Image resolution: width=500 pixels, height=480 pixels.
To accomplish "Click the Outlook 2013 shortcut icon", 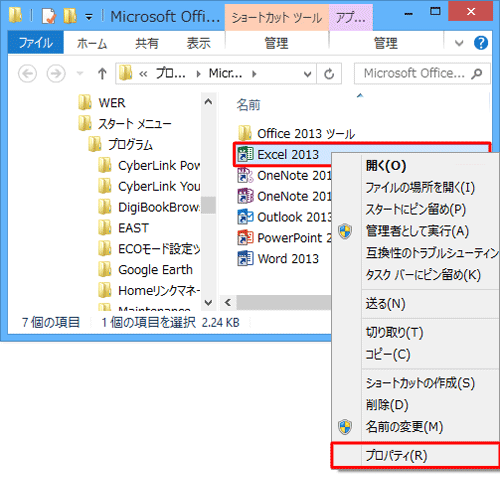I will pyautogui.click(x=245, y=217).
